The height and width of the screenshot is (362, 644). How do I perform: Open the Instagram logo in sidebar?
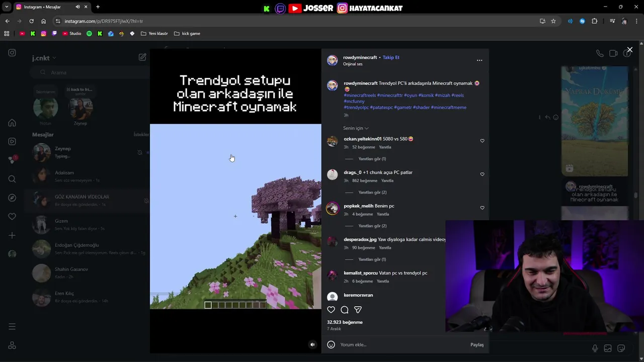click(12, 53)
